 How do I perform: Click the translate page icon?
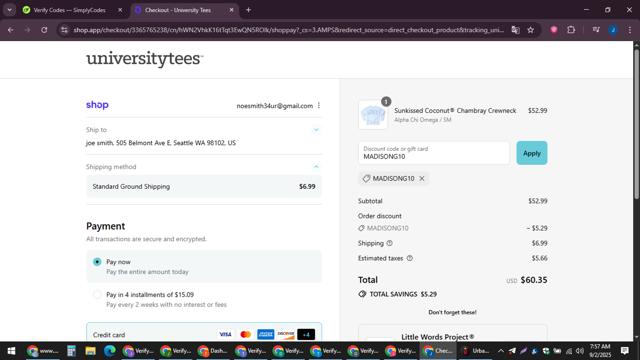(x=516, y=30)
